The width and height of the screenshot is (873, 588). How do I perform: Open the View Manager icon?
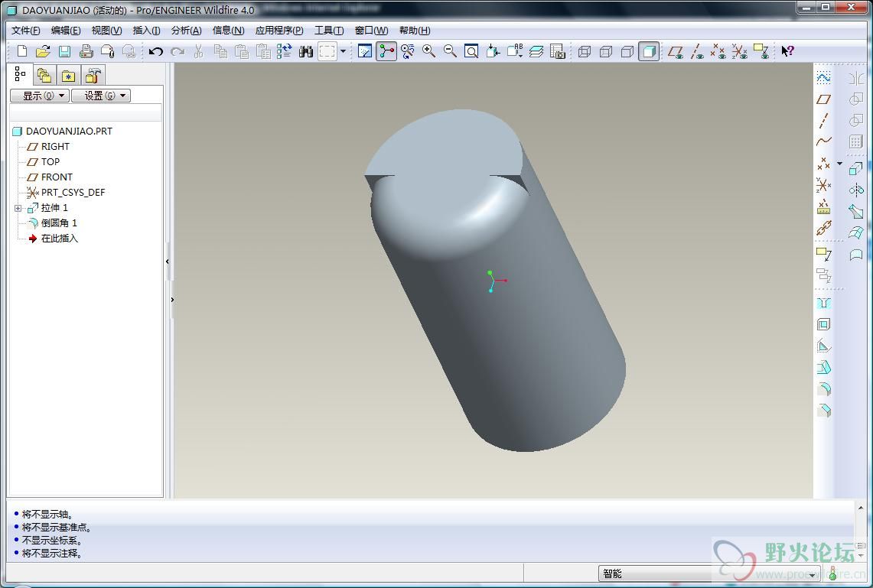click(557, 52)
